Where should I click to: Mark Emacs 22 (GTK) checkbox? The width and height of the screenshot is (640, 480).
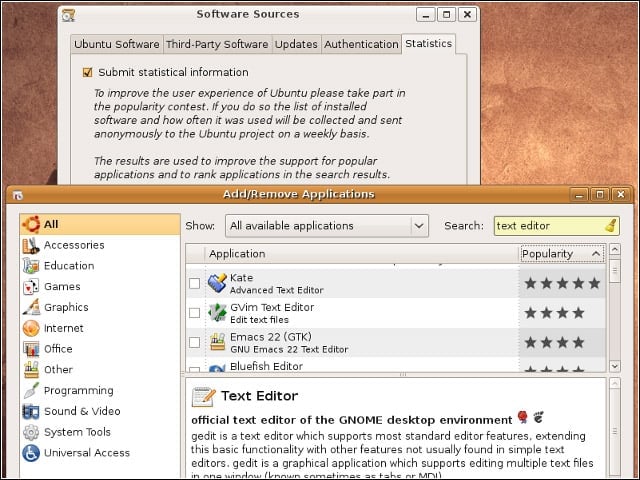[195, 342]
